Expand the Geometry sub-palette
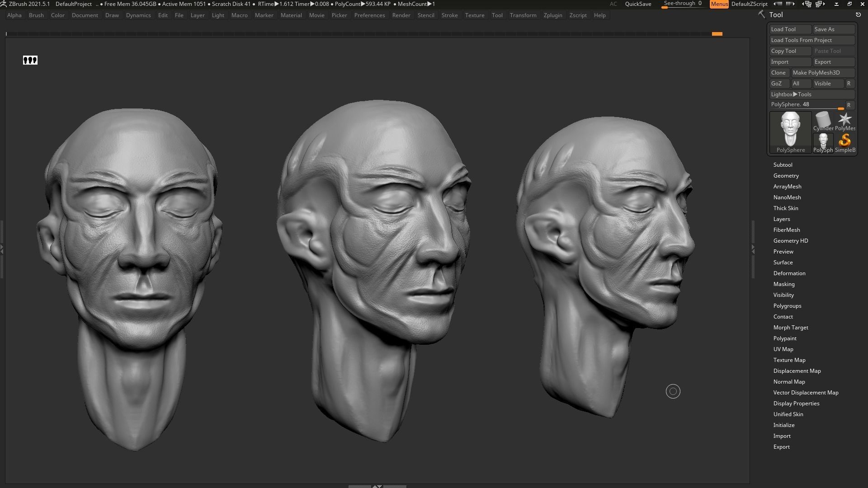Viewport: 868px width, 488px height. point(786,176)
